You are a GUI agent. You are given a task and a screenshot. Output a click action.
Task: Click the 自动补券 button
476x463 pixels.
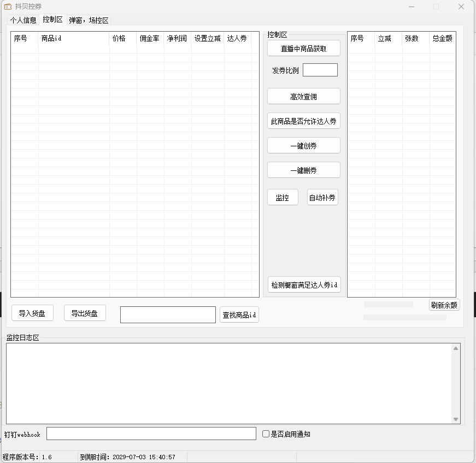[x=322, y=198]
